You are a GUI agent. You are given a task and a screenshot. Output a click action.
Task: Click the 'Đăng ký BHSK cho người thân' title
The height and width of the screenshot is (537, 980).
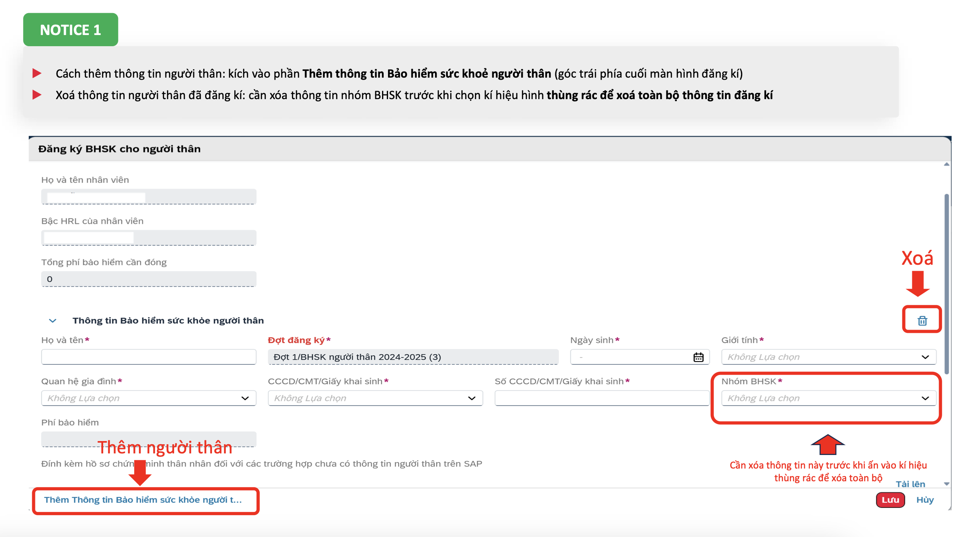[x=119, y=149]
